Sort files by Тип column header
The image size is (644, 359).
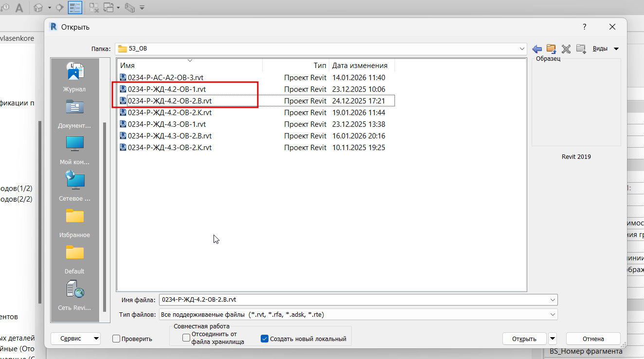[x=296, y=66]
